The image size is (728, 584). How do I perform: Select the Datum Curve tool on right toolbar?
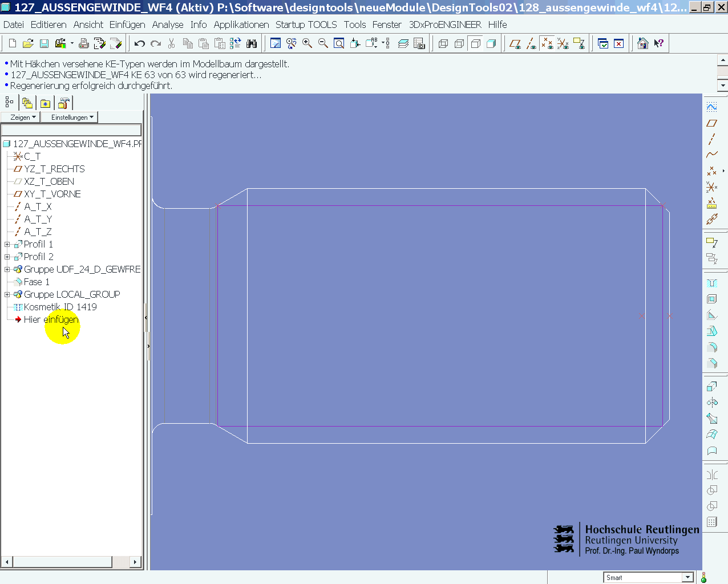click(711, 155)
